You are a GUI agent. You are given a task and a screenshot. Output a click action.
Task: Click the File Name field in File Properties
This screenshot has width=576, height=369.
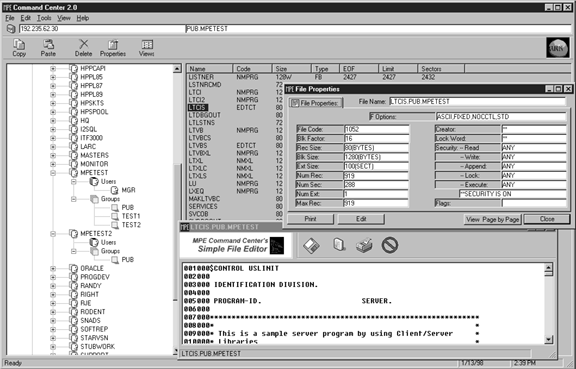tap(477, 101)
